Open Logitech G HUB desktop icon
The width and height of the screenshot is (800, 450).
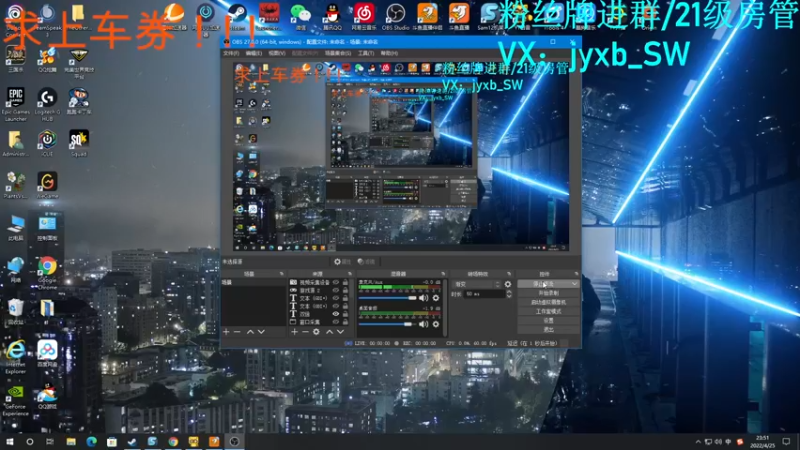tap(47, 105)
